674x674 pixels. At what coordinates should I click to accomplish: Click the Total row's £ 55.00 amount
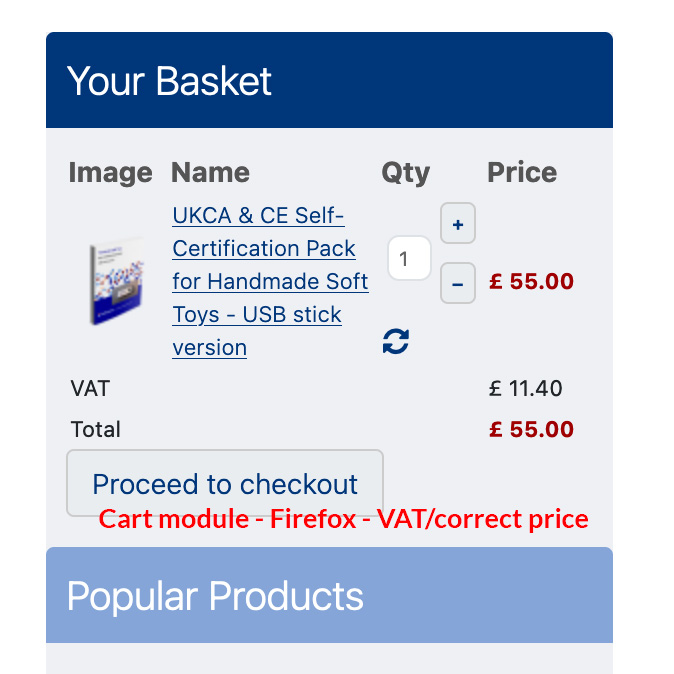(x=531, y=429)
